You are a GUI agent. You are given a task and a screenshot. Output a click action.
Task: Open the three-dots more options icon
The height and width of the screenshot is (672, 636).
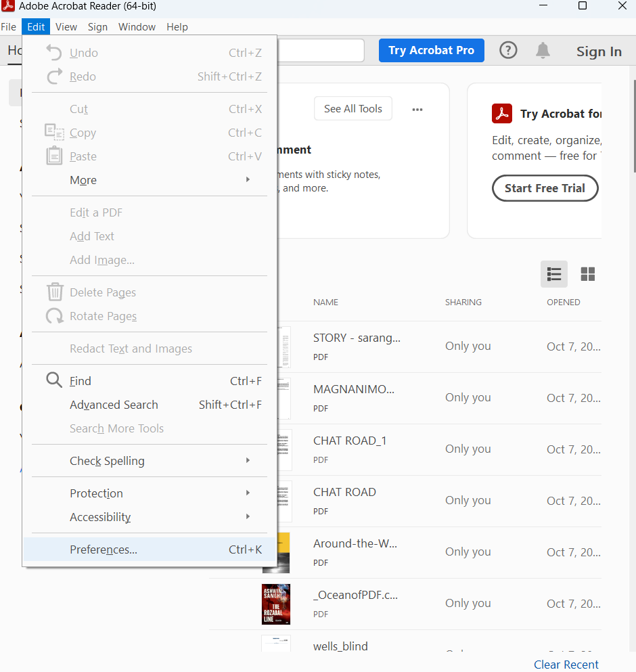(417, 109)
